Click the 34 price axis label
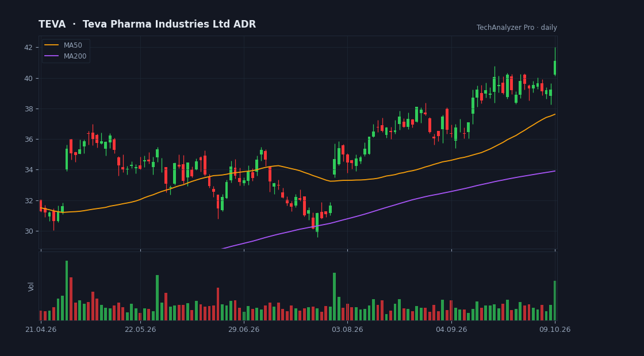 click(28, 170)
